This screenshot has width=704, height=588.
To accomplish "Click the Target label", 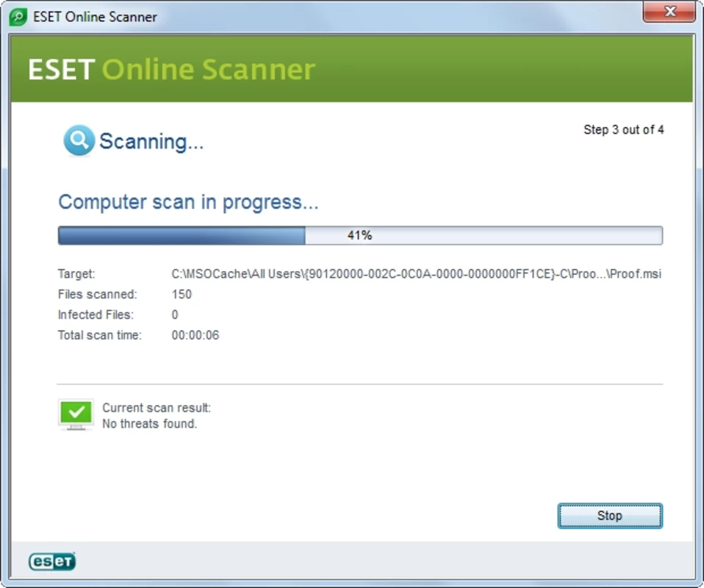I will [x=76, y=274].
